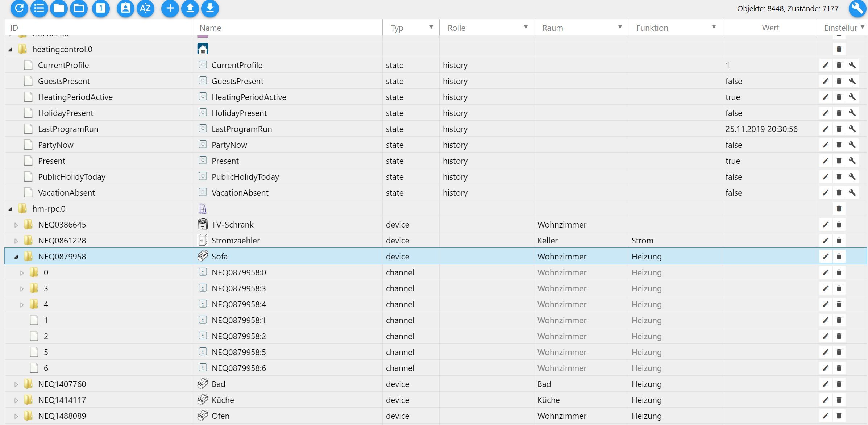Expand the NEQ1488089 device node
Image resolution: width=868 pixels, height=425 pixels.
[x=16, y=416]
